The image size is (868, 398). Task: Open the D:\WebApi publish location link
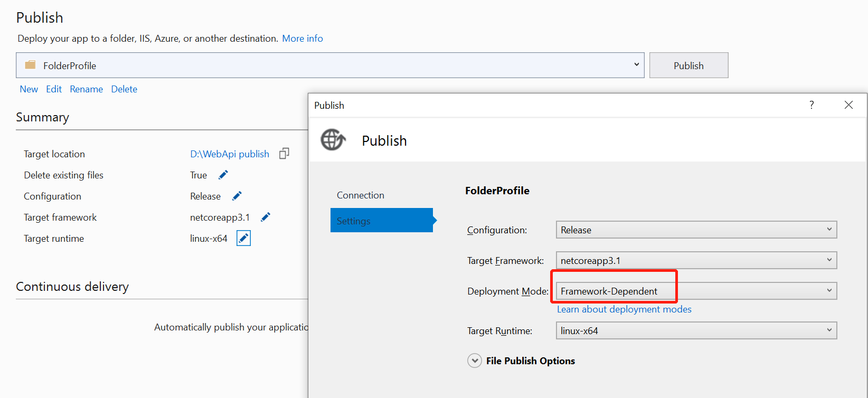(x=230, y=154)
